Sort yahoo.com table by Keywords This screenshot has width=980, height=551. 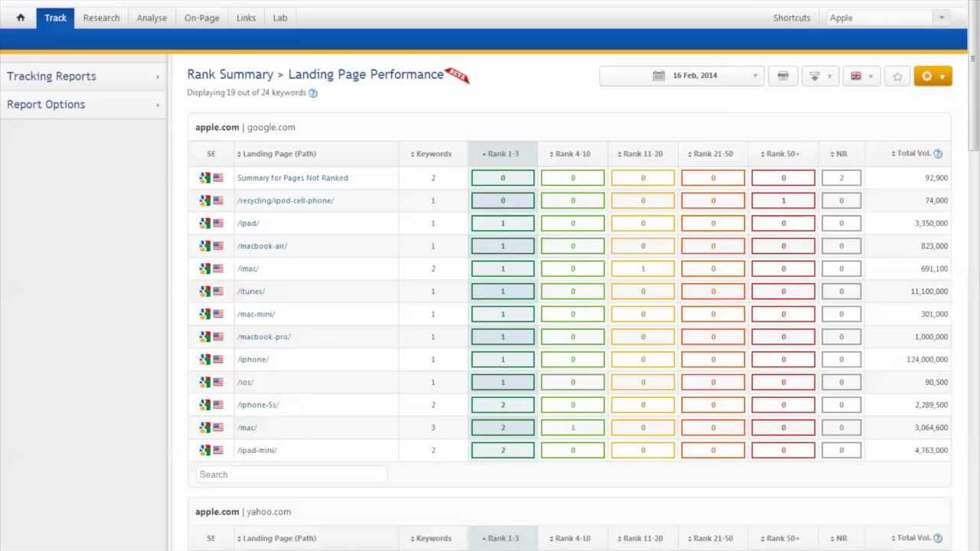point(431,538)
